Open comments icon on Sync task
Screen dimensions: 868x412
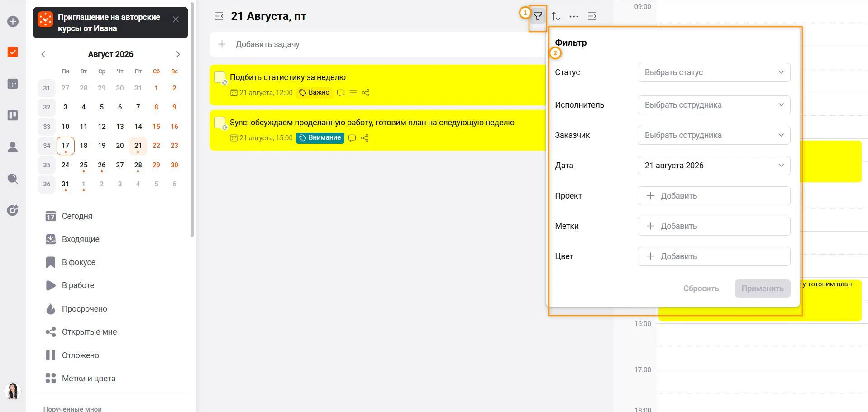tap(352, 138)
